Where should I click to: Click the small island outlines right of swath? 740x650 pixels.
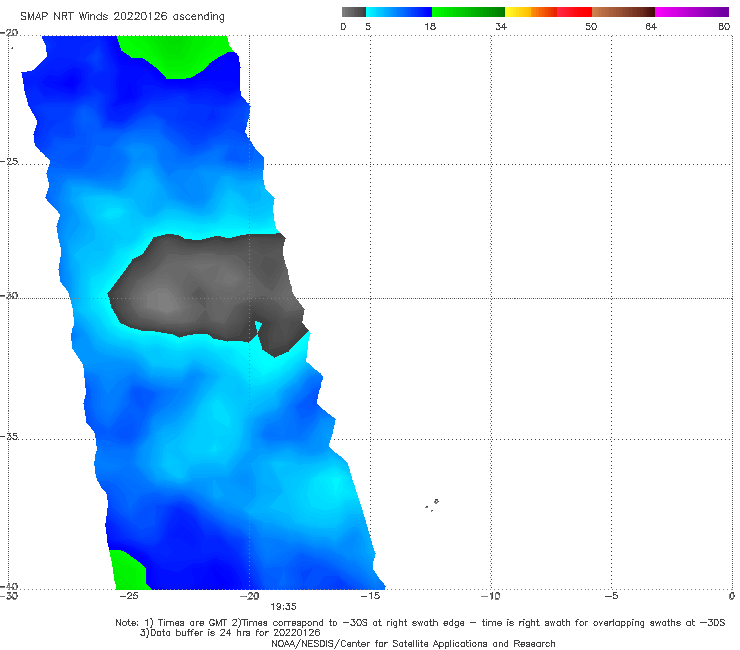(432, 505)
